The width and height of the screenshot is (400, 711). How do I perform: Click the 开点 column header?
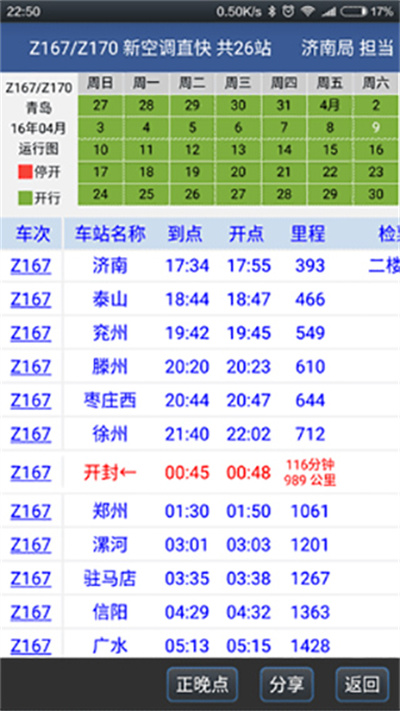pos(246,234)
